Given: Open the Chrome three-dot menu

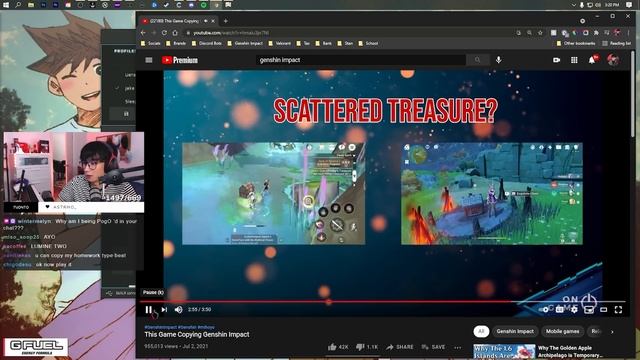Looking at the screenshot, I should pos(628,33).
